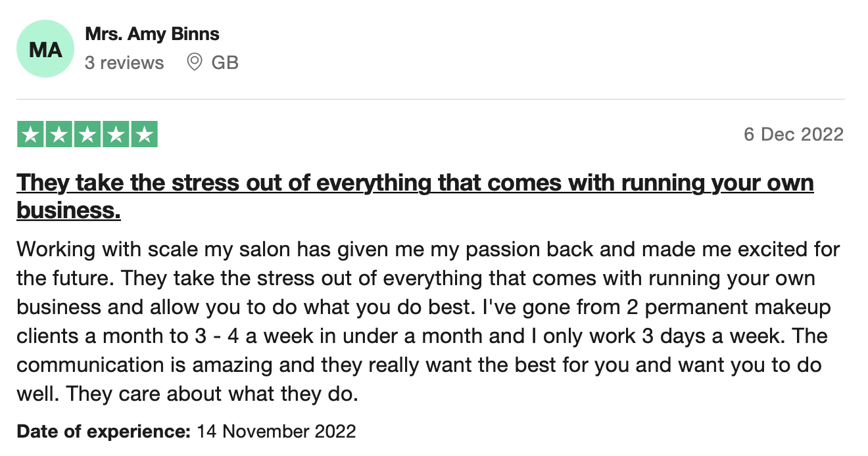Click the review date 6 Dec 2022
The image size is (868, 456).
[794, 134]
